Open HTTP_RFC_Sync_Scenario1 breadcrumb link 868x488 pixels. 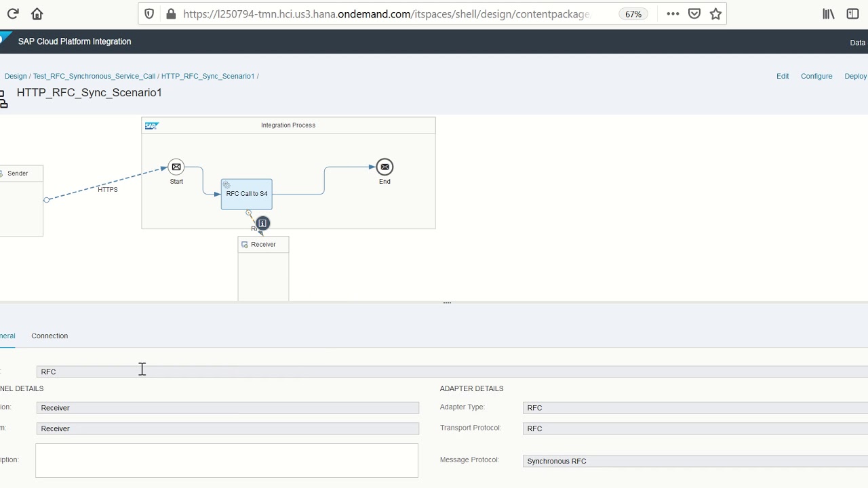(x=208, y=76)
